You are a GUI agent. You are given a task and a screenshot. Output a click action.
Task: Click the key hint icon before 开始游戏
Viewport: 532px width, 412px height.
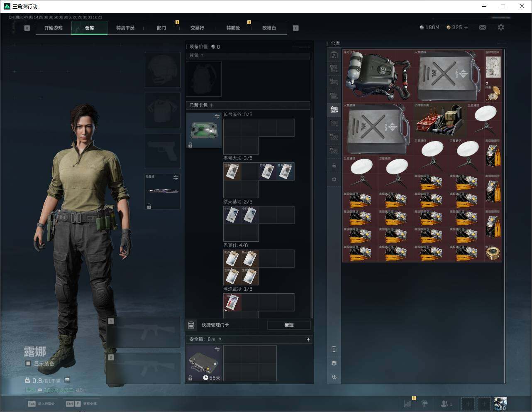pyautogui.click(x=27, y=28)
